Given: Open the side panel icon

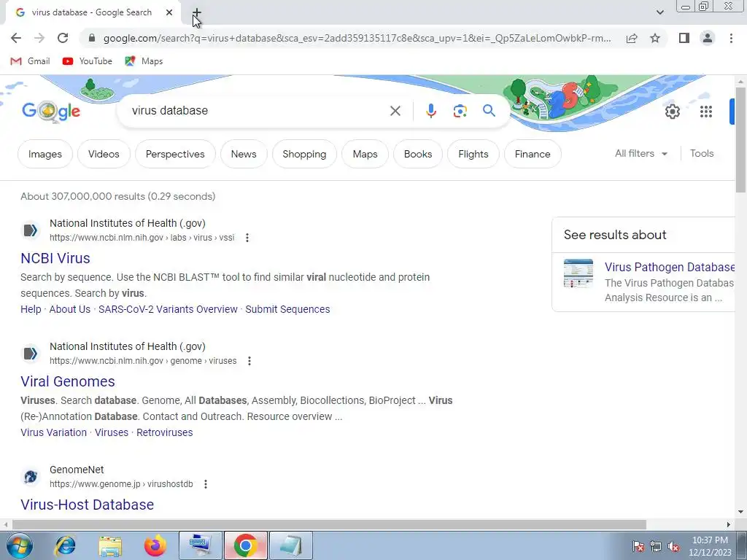Looking at the screenshot, I should pos(684,38).
